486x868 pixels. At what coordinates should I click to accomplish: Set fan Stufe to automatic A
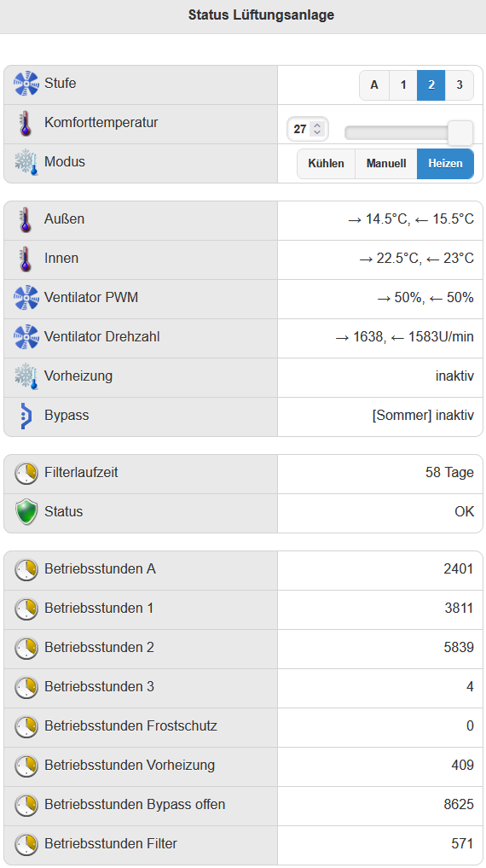pyautogui.click(x=374, y=85)
